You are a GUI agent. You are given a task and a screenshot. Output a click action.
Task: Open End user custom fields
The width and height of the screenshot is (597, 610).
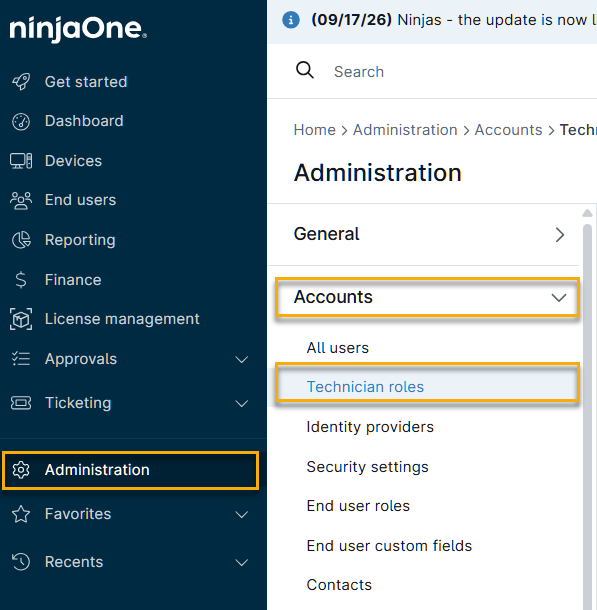[x=389, y=546]
